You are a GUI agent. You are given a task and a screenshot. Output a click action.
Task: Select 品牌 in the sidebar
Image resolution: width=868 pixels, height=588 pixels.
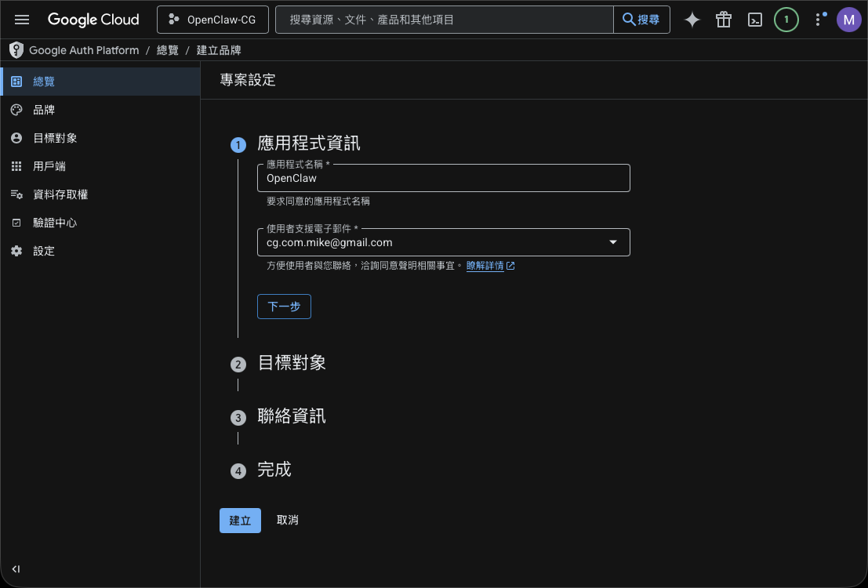click(44, 110)
